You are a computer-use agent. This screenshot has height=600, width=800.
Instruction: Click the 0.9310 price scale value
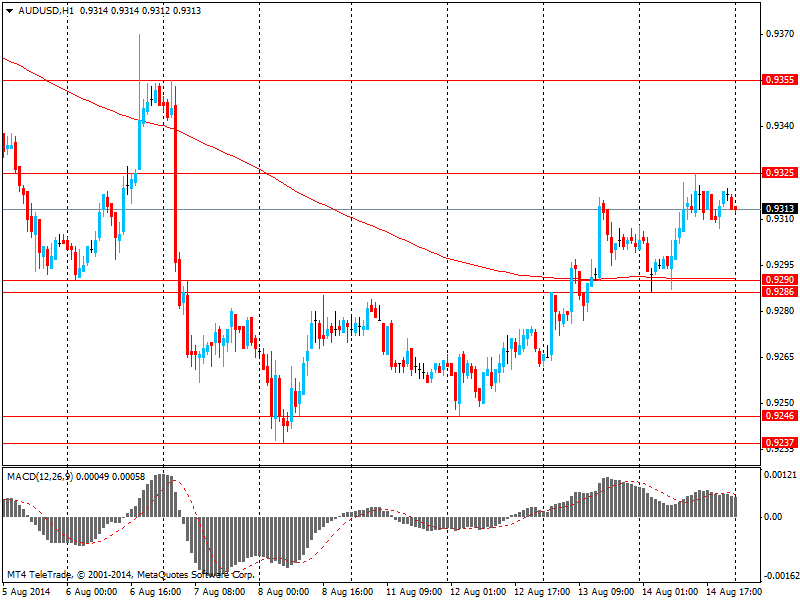click(781, 218)
